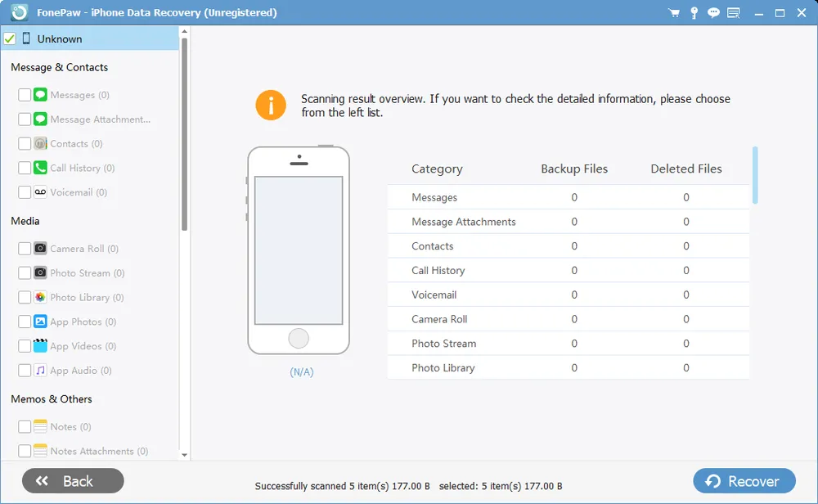818x504 pixels.
Task: Tick the Photo Library checkbox
Action: [x=25, y=297]
